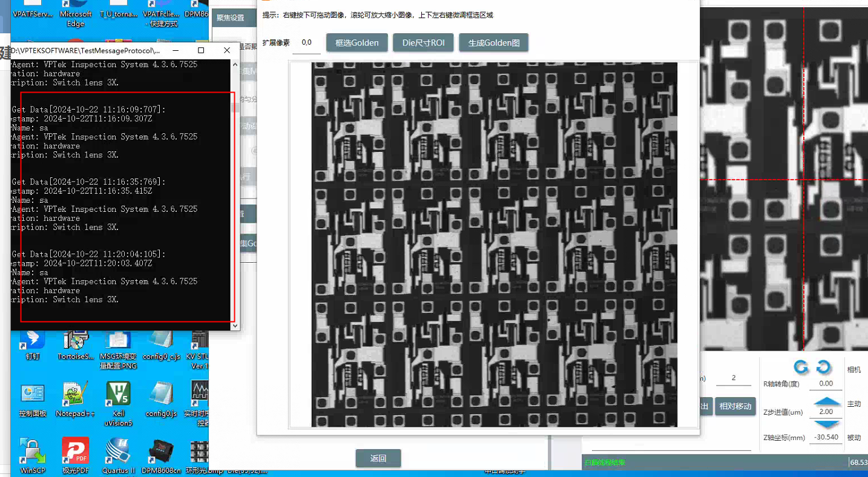Launch Keil uVision5 from the desktop
The image size is (868, 477).
(118, 404)
